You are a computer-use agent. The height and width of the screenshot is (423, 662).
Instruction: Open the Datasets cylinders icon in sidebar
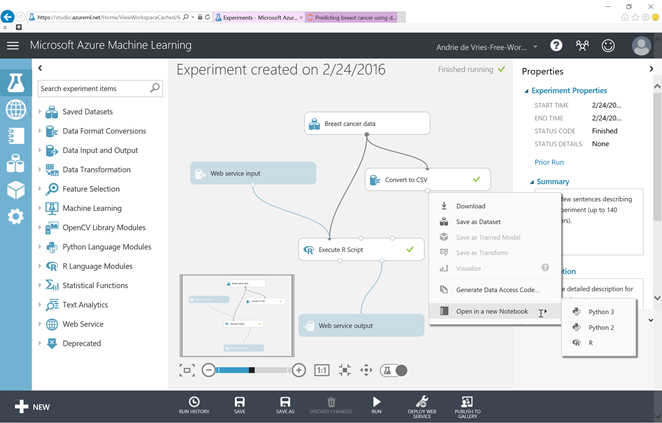coord(16,163)
